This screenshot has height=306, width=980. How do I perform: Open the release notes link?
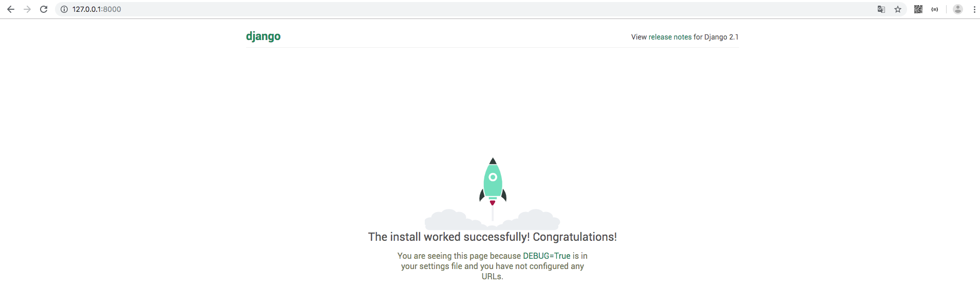tap(670, 37)
